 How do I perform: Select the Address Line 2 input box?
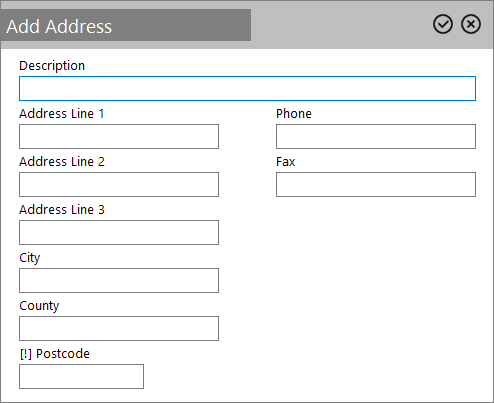119,185
